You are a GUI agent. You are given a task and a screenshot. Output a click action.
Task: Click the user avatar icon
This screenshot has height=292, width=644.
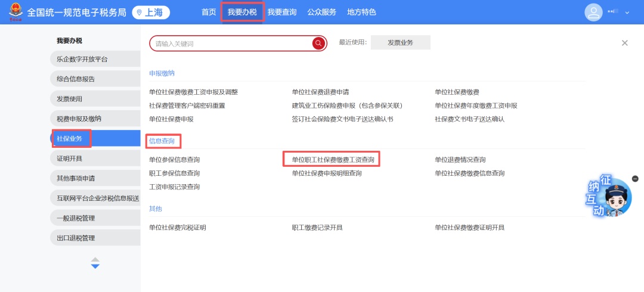(593, 12)
